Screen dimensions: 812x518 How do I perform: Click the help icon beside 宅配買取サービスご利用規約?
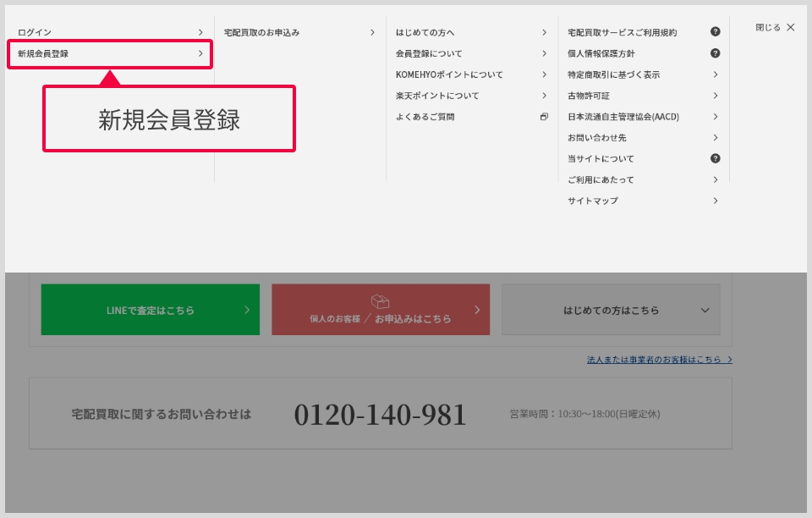pyautogui.click(x=715, y=32)
